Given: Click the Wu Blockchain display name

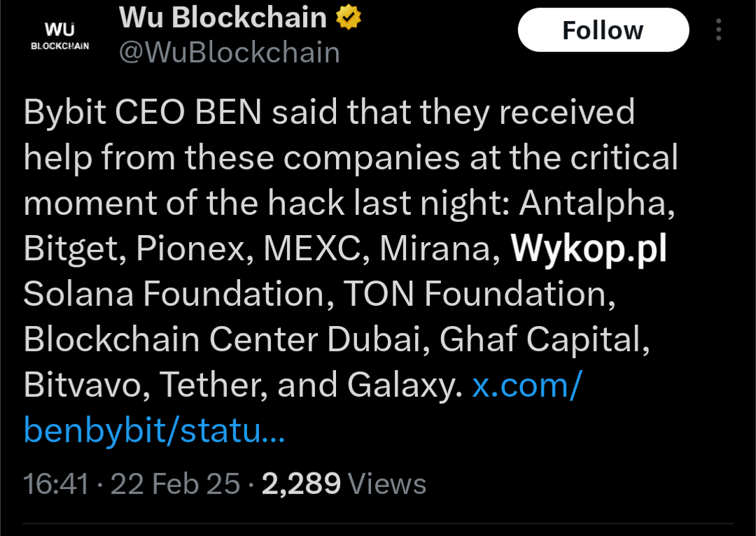Looking at the screenshot, I should (223, 18).
